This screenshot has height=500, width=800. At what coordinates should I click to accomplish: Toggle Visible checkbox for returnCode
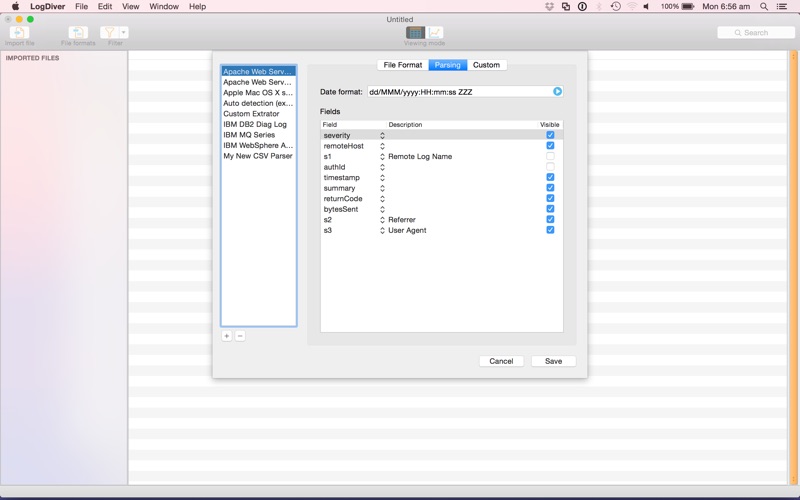click(550, 198)
